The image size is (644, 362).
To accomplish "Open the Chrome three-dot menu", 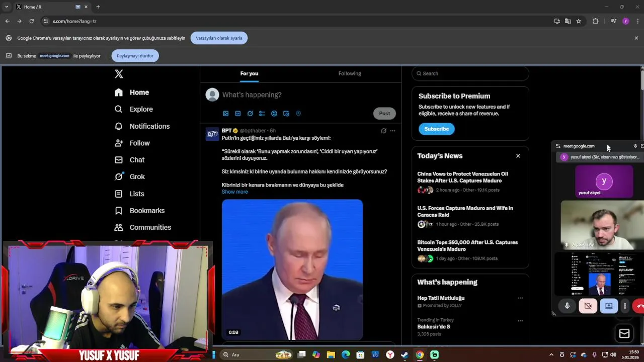I will tap(637, 21).
